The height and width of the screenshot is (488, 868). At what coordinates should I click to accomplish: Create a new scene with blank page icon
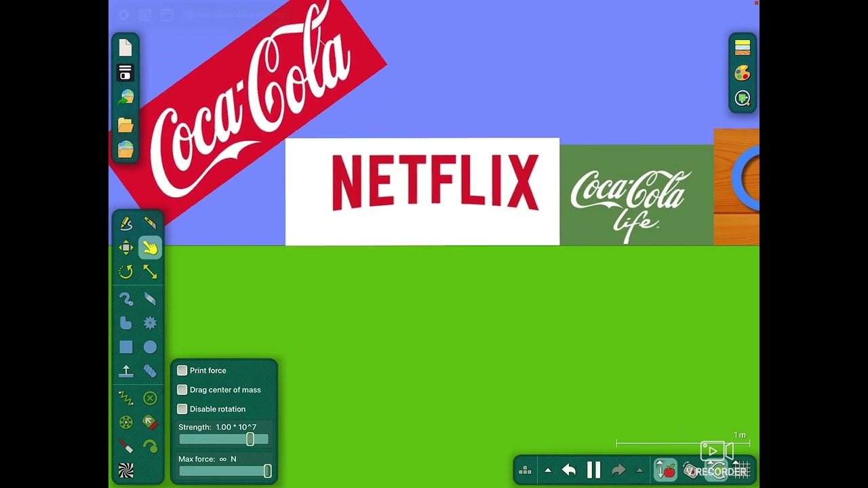(125, 47)
